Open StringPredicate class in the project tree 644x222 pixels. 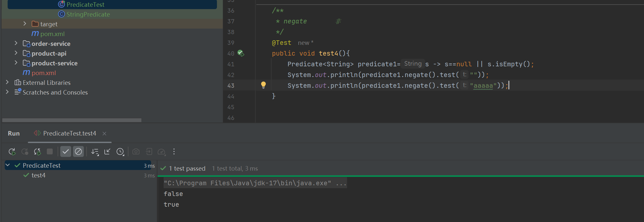pyautogui.click(x=88, y=14)
